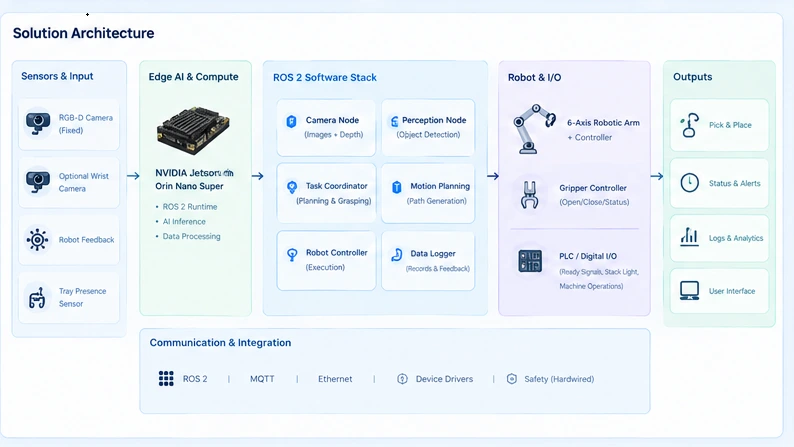Viewport: 794px width, 447px height.
Task: Click the MQTT text
Action: coord(262,379)
